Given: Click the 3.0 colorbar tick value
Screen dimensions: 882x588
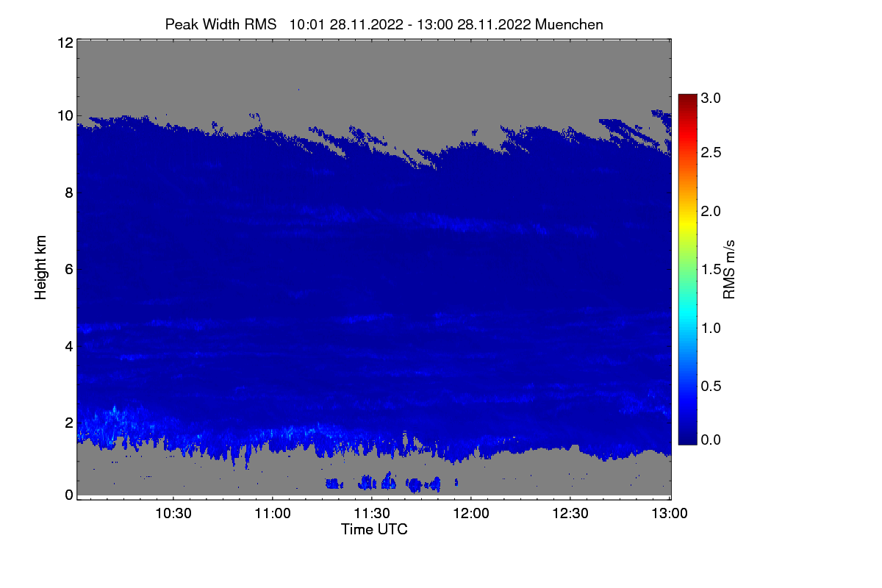Looking at the screenshot, I should tap(712, 97).
